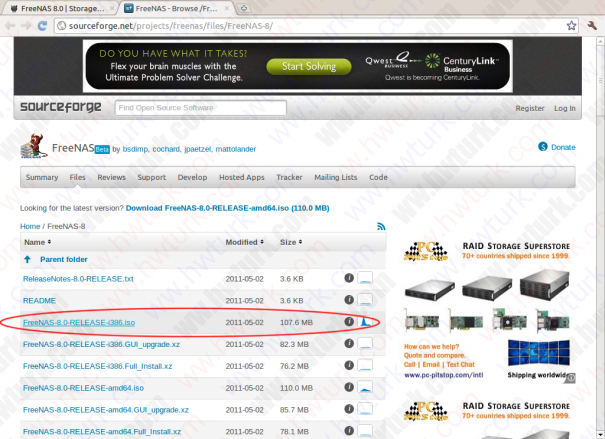Close the FreeNAS 8.0 Storage tab

[112, 8]
